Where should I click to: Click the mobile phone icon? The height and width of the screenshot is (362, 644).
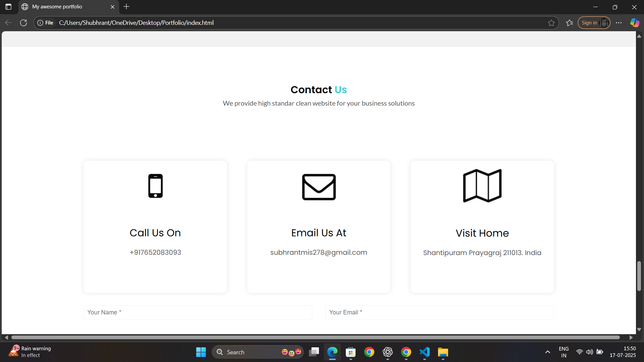click(x=155, y=186)
